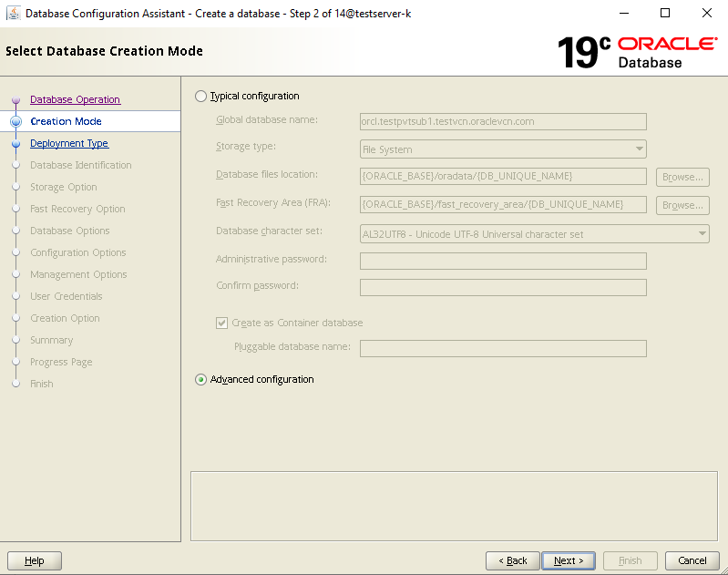Maximize the Database Configuration Assistant window
The height and width of the screenshot is (575, 728).
pyautogui.click(x=665, y=14)
